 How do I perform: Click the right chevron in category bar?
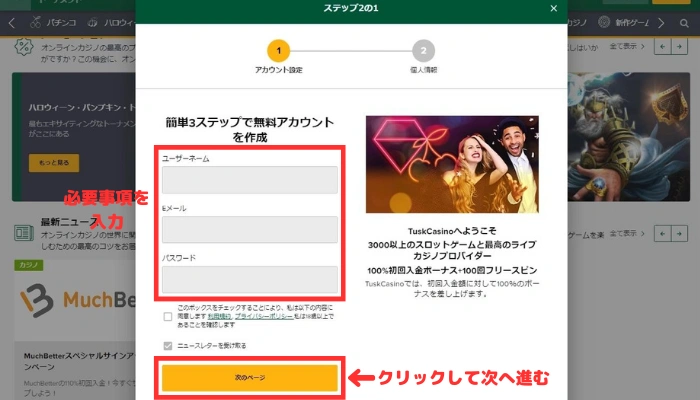[x=661, y=23]
